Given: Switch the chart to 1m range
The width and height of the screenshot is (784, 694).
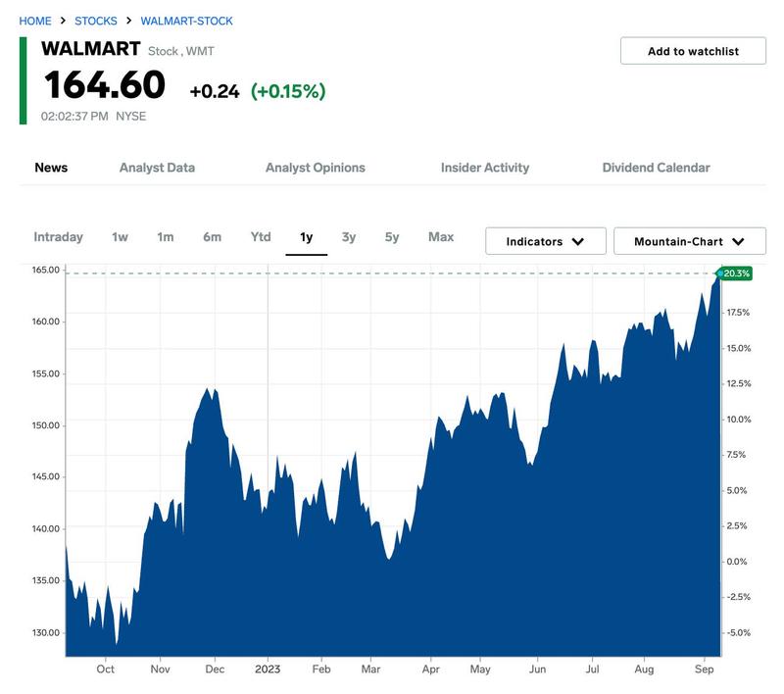Looking at the screenshot, I should coord(166,237).
